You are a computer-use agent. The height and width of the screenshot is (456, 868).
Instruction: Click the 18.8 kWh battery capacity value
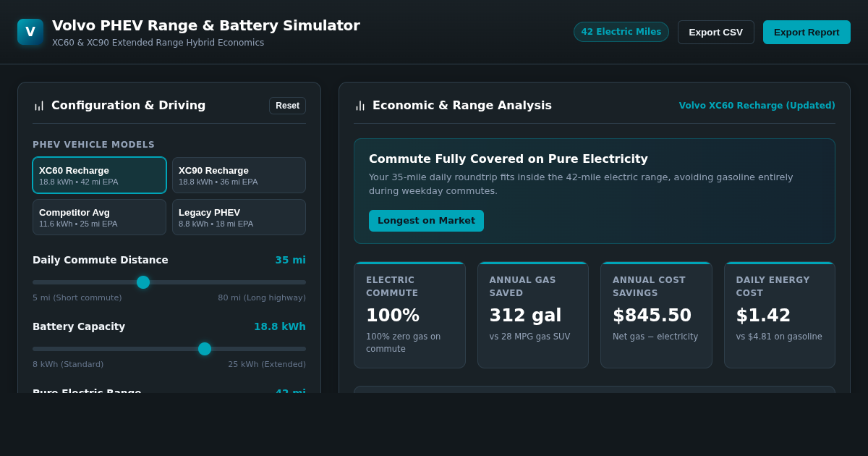coord(279,326)
